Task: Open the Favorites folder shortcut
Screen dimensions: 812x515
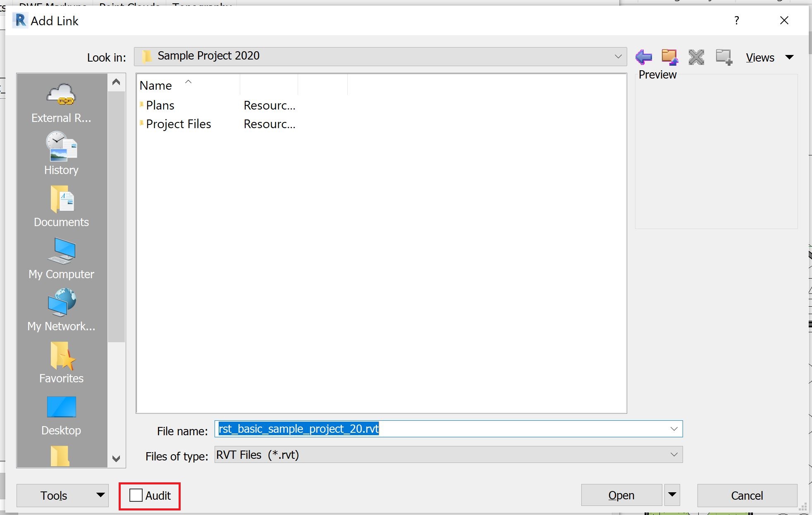Action: point(61,362)
